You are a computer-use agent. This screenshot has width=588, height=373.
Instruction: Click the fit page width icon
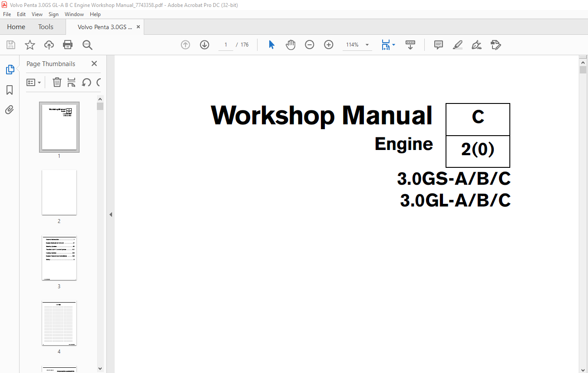(386, 45)
